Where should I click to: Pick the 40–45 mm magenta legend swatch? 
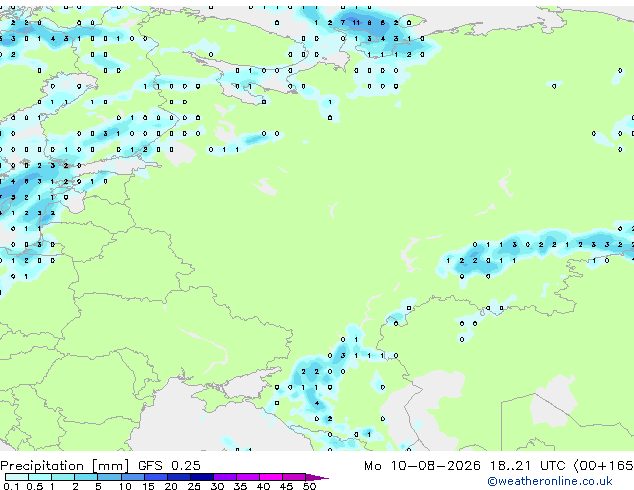click(x=271, y=477)
